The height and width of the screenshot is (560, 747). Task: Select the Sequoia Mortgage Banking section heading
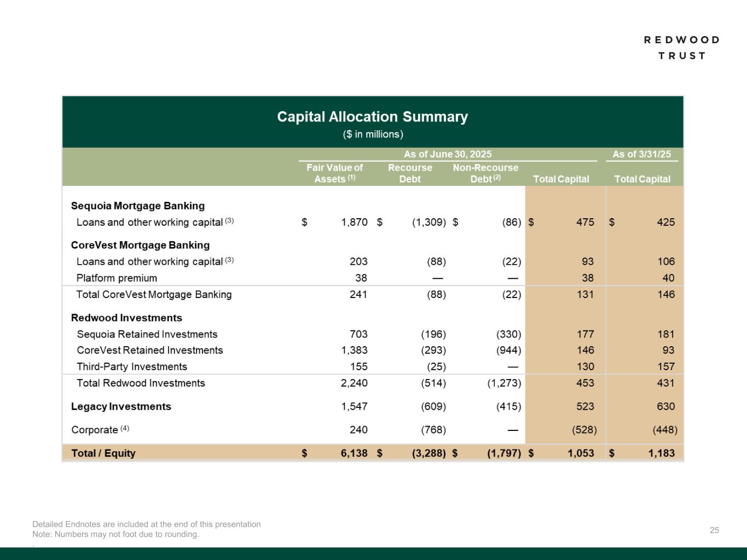[138, 206]
